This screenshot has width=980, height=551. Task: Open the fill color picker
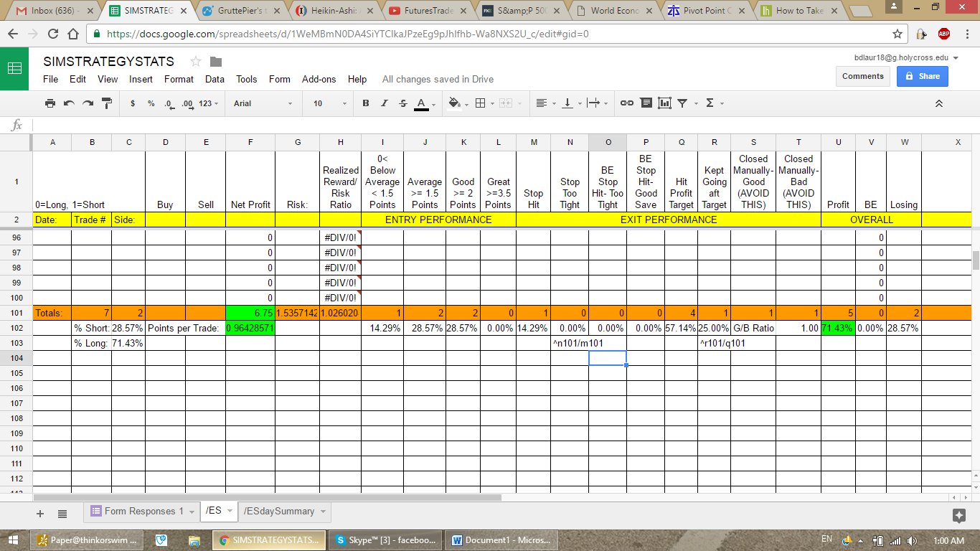click(x=457, y=103)
